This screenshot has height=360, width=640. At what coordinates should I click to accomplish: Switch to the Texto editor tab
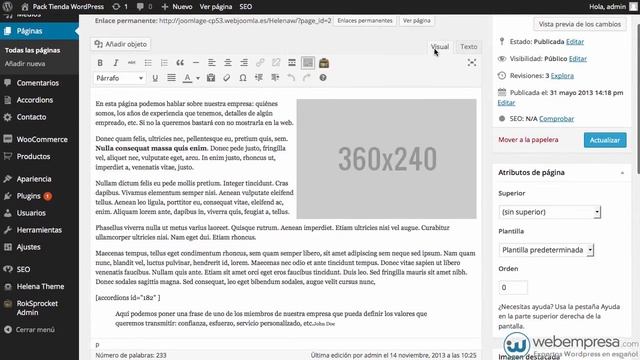[469, 47]
